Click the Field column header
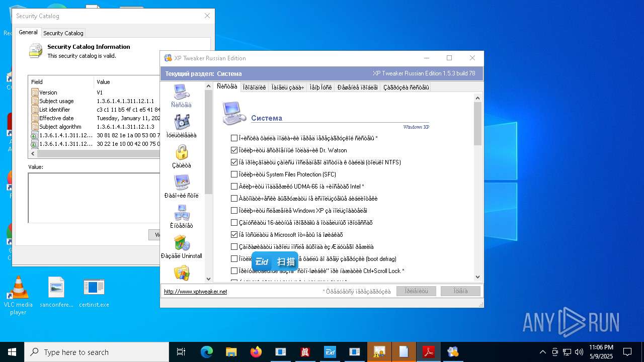644x362 pixels. pos(61,81)
